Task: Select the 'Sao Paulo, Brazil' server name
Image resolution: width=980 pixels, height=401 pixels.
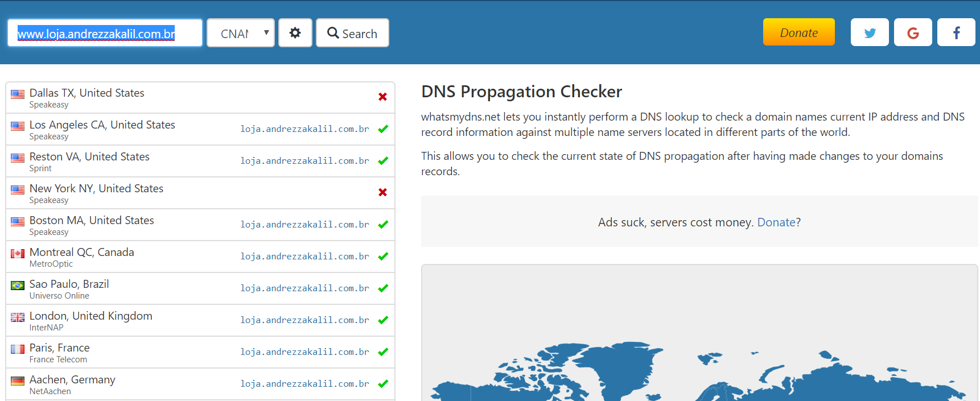Action: 69,284
